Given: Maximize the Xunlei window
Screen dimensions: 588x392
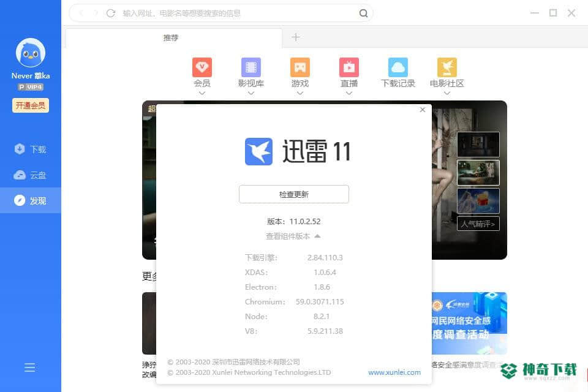Looking at the screenshot, I should click(552, 13).
